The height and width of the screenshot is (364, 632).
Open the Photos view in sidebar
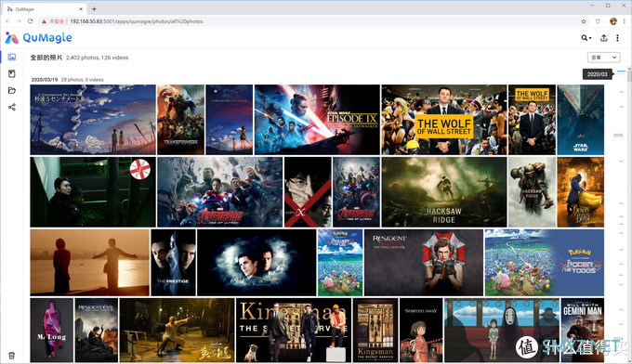(12, 58)
